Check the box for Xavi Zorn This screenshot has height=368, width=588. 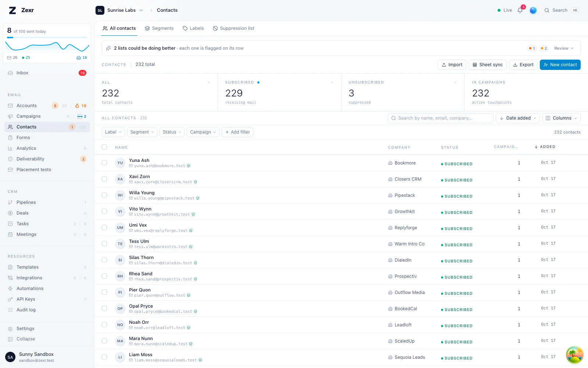pos(104,179)
